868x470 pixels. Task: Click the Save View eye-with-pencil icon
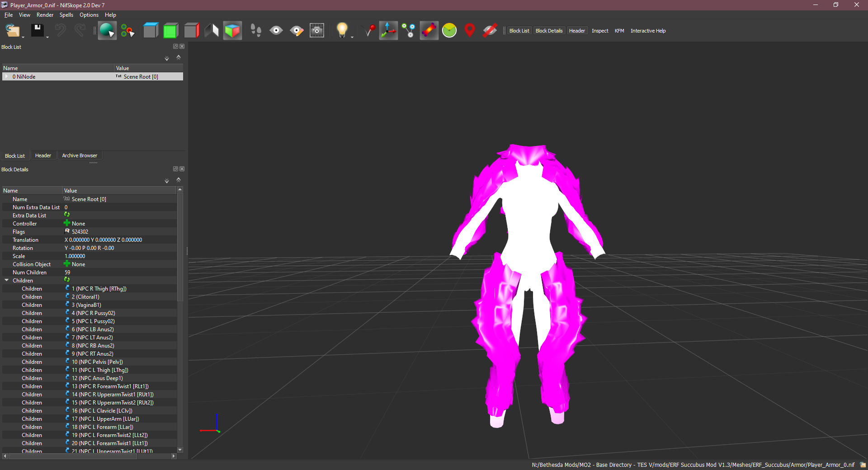297,31
